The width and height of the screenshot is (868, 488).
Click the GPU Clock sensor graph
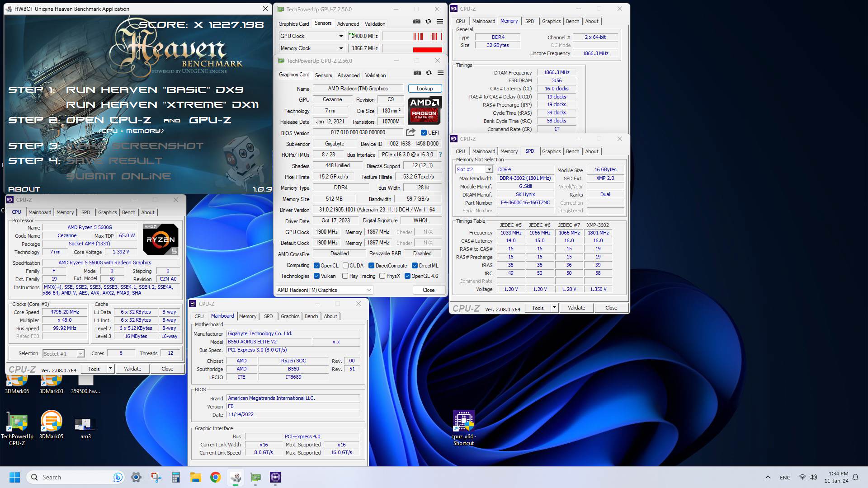pos(412,36)
